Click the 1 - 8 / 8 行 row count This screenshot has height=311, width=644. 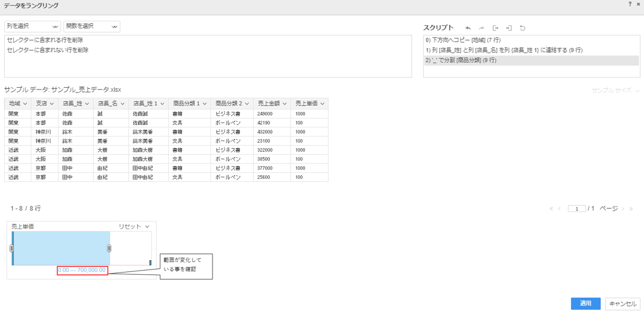tap(25, 209)
